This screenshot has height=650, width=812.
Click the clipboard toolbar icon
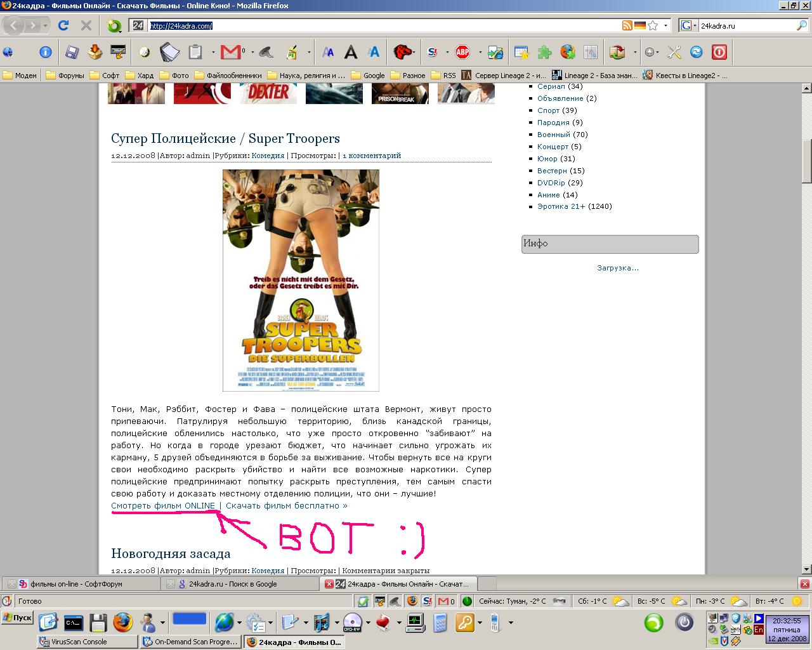(x=195, y=52)
